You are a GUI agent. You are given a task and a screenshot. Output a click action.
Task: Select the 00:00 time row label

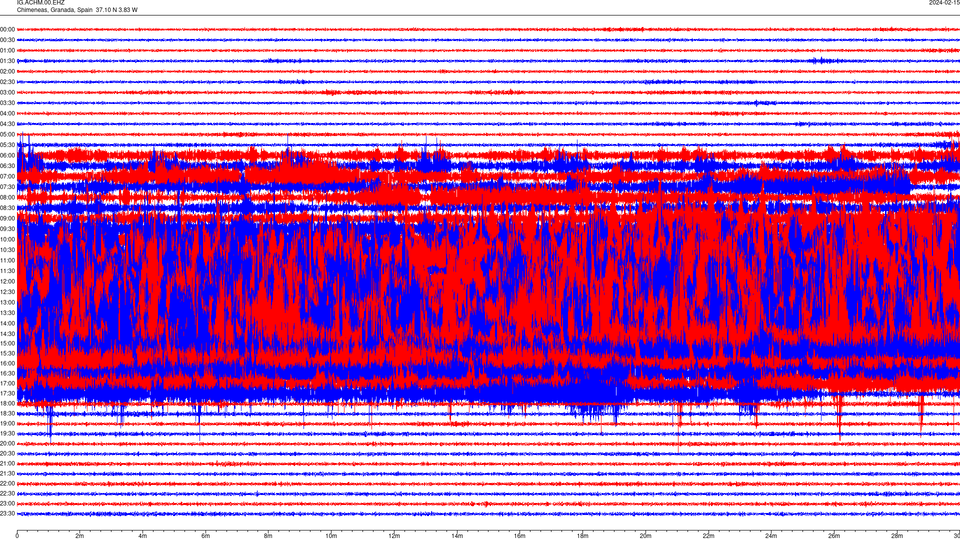click(x=7, y=29)
